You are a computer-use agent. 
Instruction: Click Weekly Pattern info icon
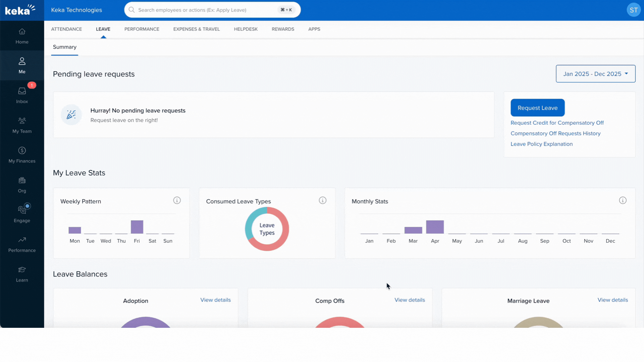pos(177,200)
